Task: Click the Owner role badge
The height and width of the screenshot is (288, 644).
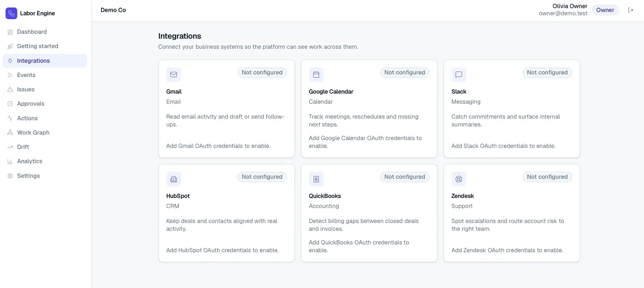Action: 605,10
